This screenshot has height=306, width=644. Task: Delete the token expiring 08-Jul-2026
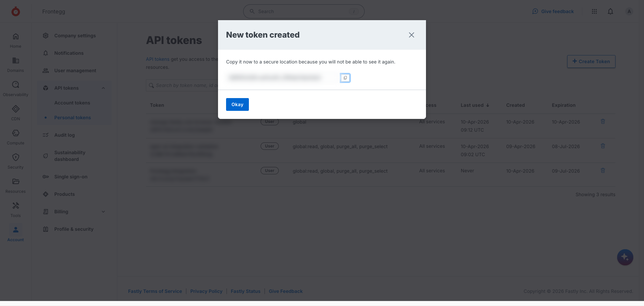pyautogui.click(x=603, y=146)
